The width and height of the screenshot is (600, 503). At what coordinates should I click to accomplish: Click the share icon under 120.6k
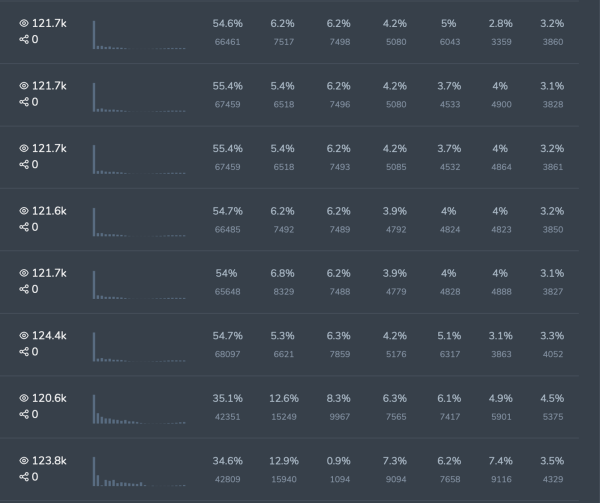25,414
